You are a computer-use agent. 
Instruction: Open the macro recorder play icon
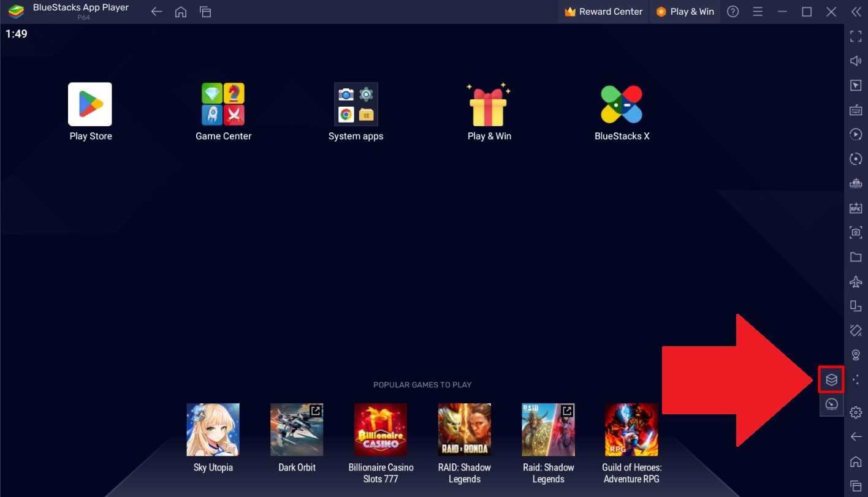856,134
